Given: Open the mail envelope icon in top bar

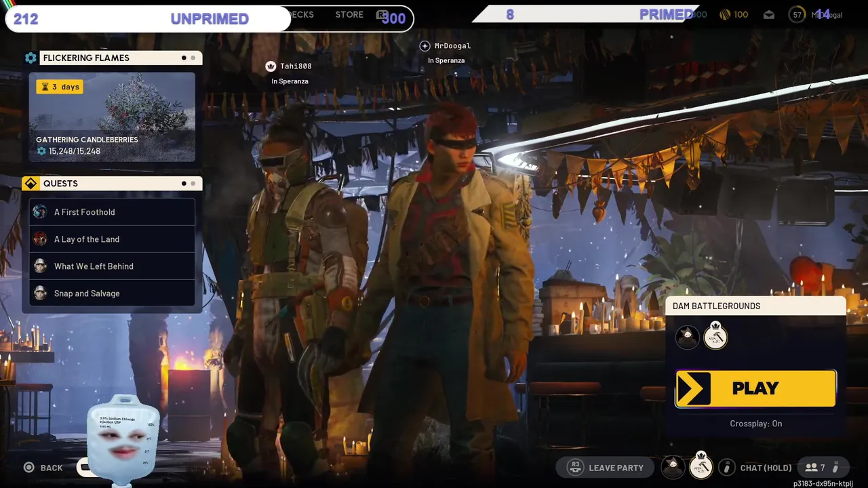Looking at the screenshot, I should point(769,15).
